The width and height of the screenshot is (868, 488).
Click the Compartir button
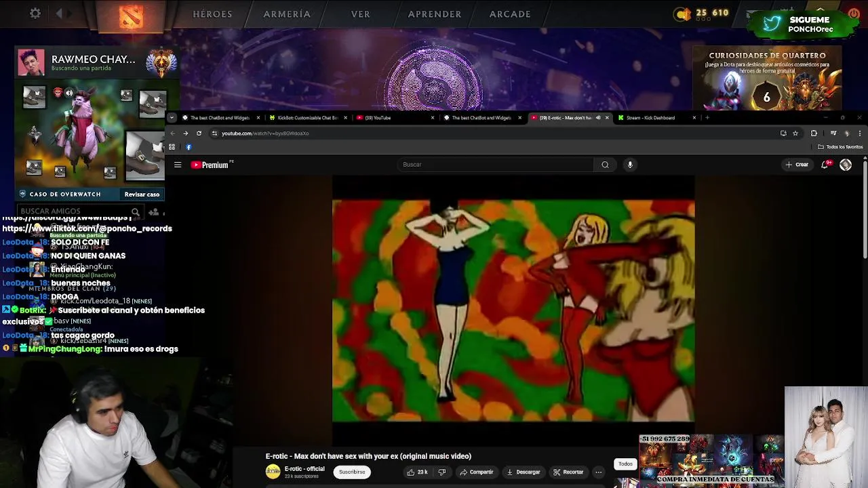(x=476, y=472)
